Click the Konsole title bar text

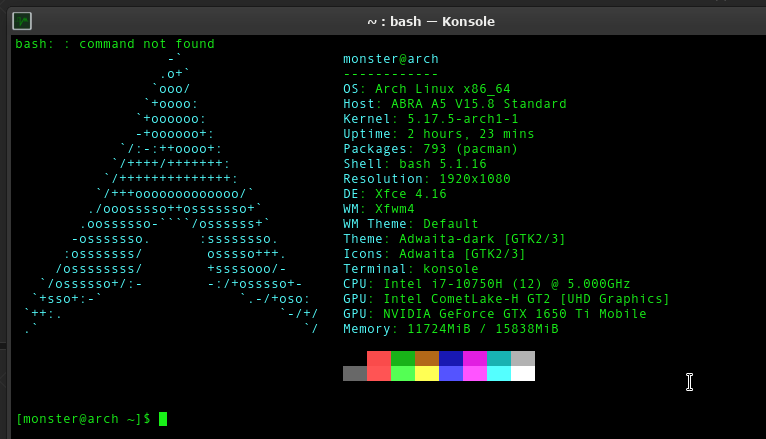(430, 21)
